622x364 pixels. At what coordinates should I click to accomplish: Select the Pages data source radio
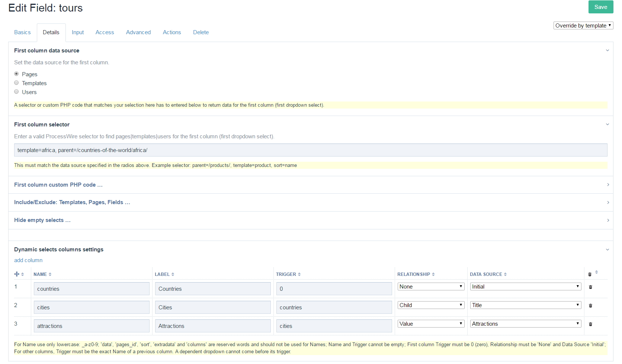tap(16, 74)
